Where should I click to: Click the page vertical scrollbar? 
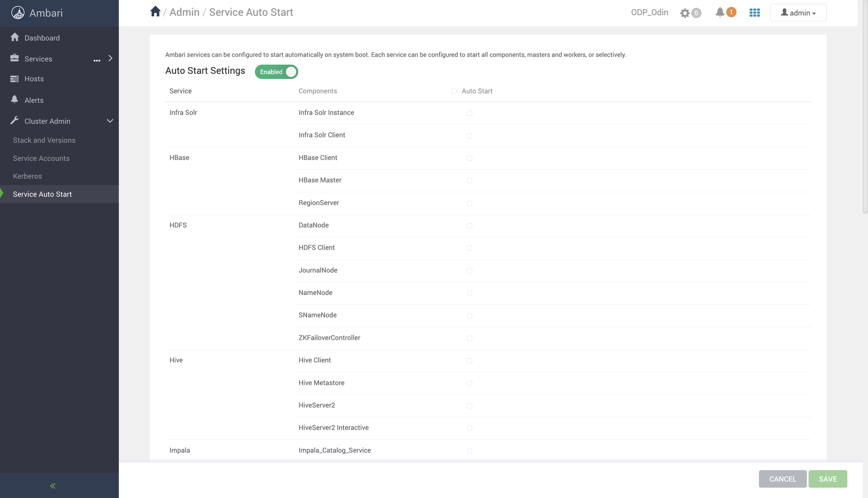click(865, 107)
